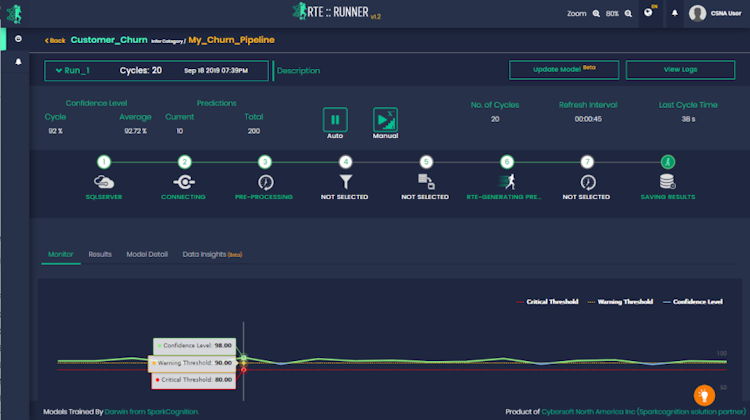Viewport: 750px width, 420px height.
Task: Click the Sep 18 2019 07:39PM timestamp
Action: click(216, 71)
